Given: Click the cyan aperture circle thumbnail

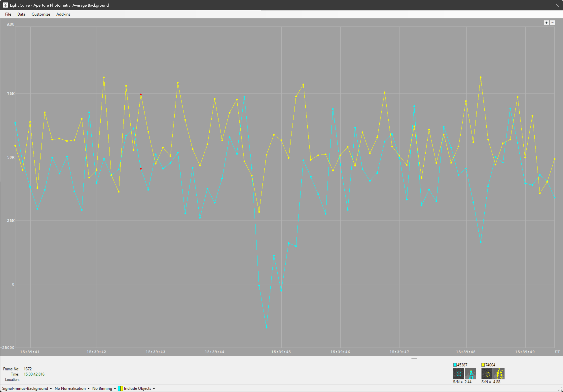Looking at the screenshot, I should click(459, 374).
